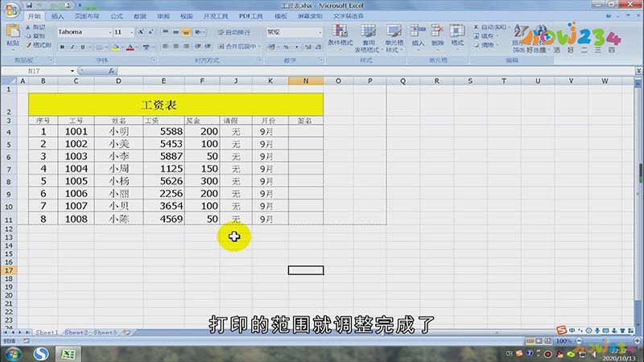Click the percent style icon
The image size is (644, 362).
coord(287,47)
